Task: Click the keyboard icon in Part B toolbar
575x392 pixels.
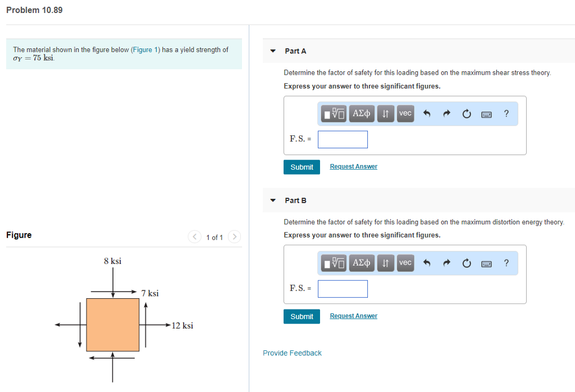Action: tap(486, 263)
